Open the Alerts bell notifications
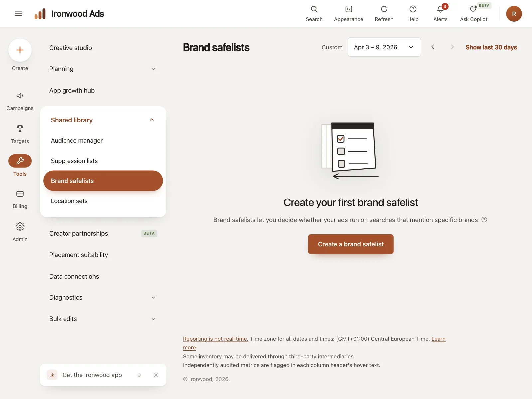Screen dimensions: 532x399 (440, 9)
